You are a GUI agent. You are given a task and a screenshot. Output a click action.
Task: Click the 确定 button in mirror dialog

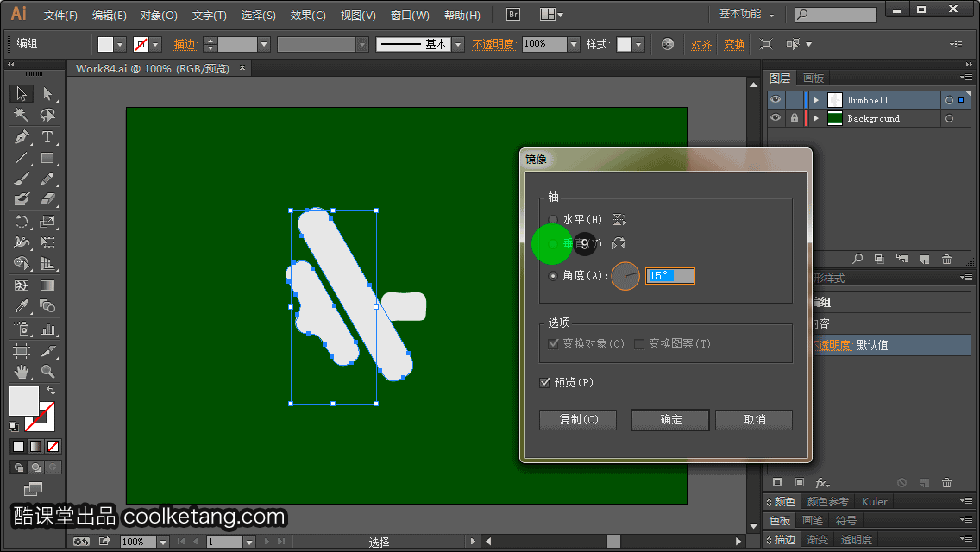click(670, 419)
